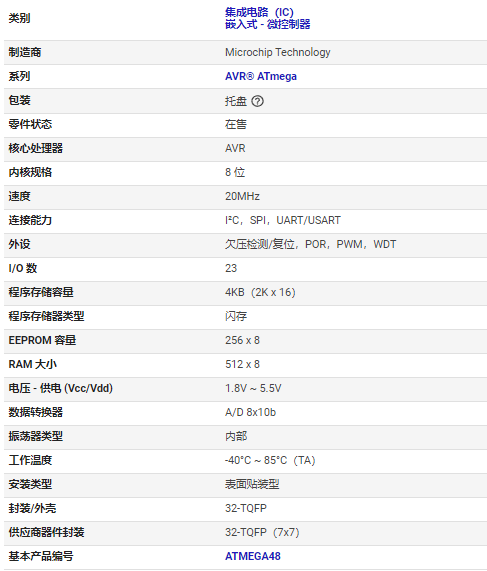The height and width of the screenshot is (571, 487).
Task: Click the 32-TQFP (7x7) supplier package value
Action: click(x=262, y=532)
